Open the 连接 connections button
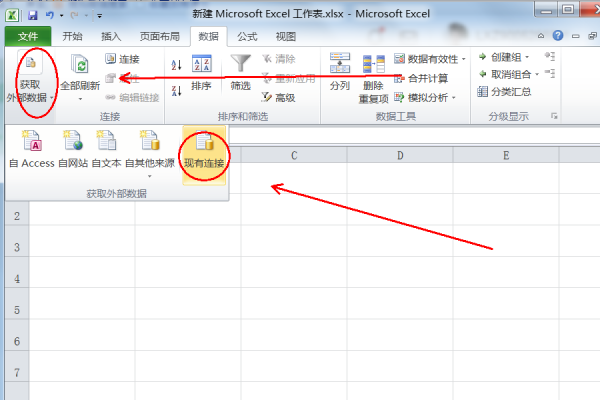Screen dimensions: 600x400 point(122,59)
